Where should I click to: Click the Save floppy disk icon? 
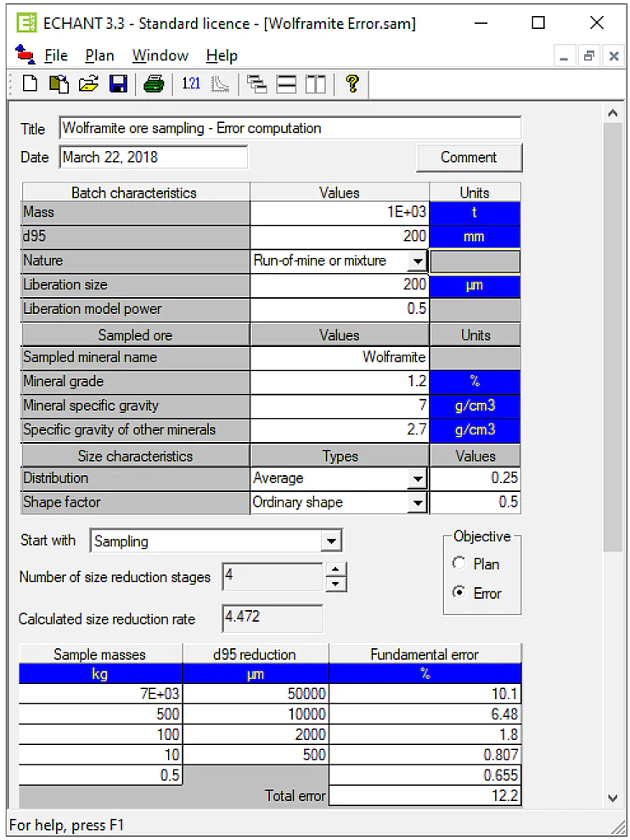tap(119, 84)
